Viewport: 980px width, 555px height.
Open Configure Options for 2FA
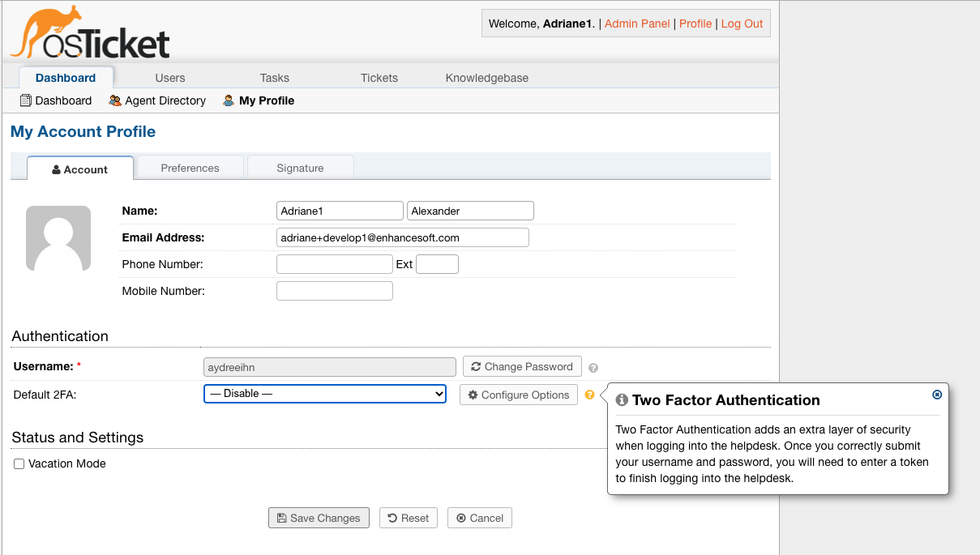click(518, 395)
